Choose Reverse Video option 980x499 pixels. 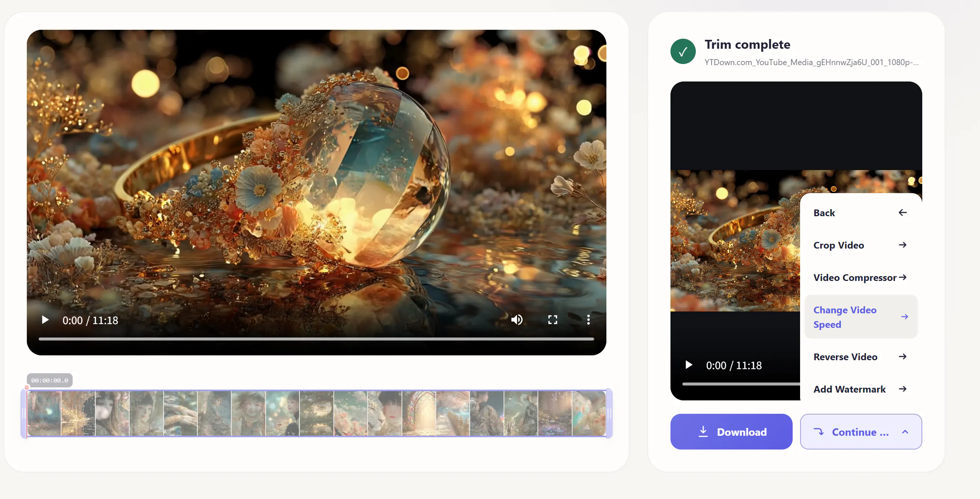pos(860,357)
